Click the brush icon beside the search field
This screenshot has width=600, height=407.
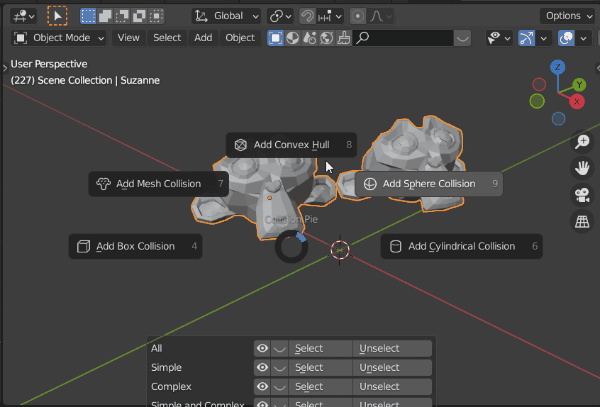[344, 38]
